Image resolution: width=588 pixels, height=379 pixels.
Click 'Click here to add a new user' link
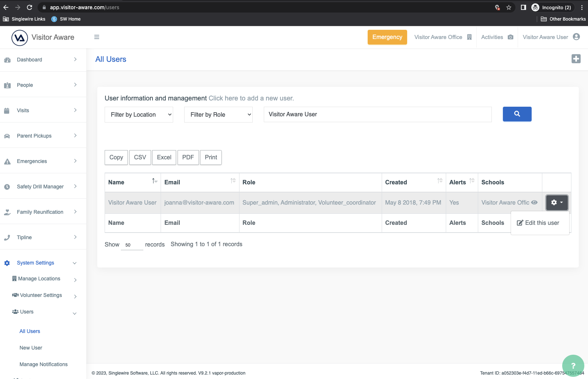[x=251, y=98]
